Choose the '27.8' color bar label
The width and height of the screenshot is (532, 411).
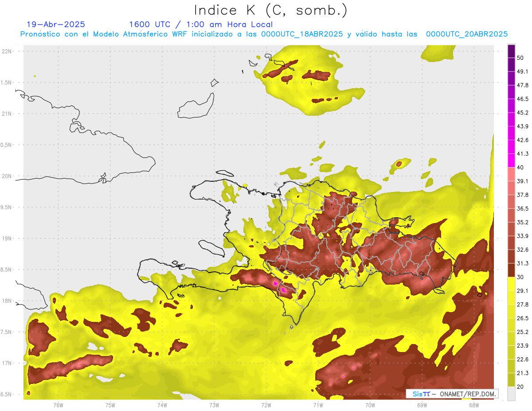click(x=523, y=305)
